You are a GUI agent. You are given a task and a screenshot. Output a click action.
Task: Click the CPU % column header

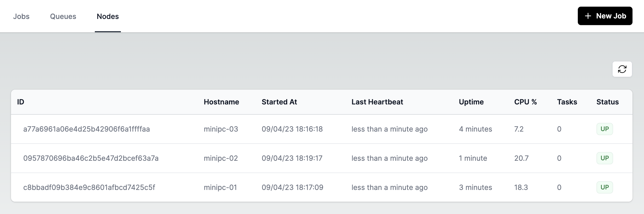(x=525, y=102)
